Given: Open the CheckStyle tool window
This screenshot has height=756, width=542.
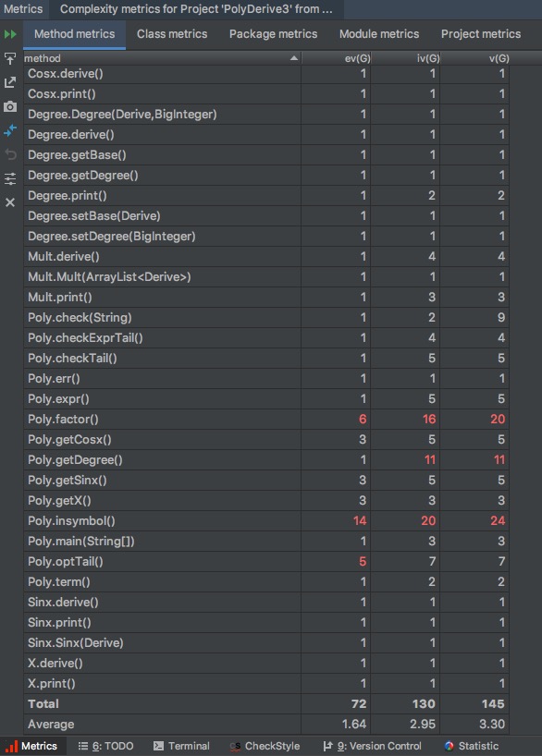Looking at the screenshot, I should [x=265, y=746].
